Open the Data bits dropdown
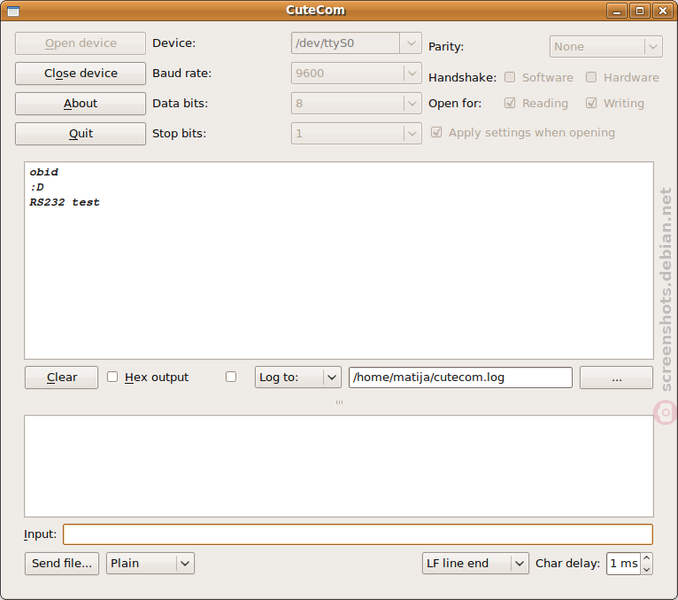Viewport: 678px width, 600px height. click(x=356, y=103)
